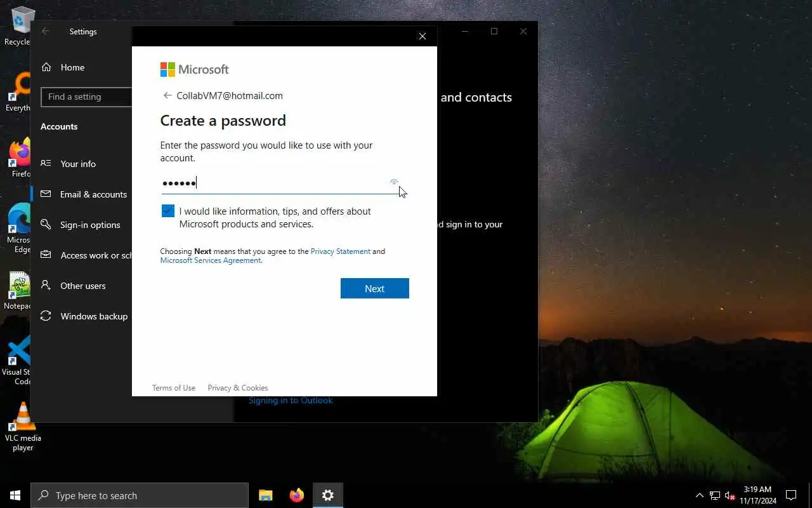Maximize the Settings window
The image size is (812, 508).
(494, 31)
